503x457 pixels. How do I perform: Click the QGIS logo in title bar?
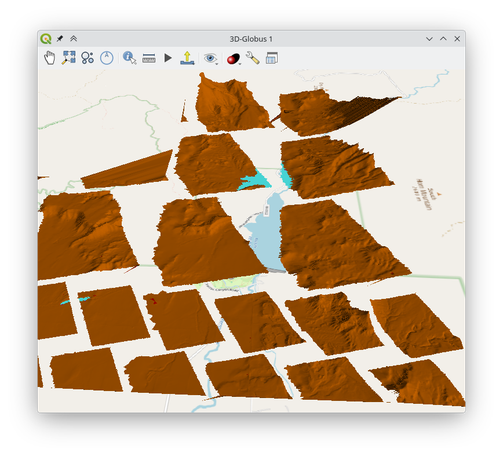coord(46,39)
